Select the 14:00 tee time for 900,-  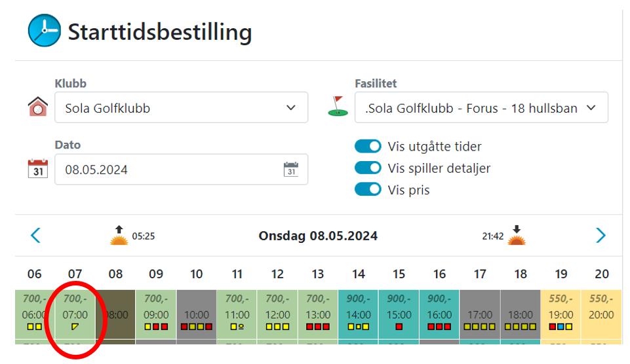click(x=359, y=314)
